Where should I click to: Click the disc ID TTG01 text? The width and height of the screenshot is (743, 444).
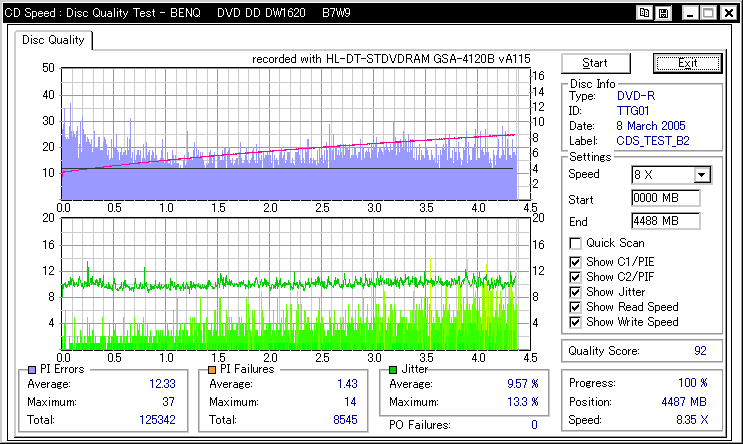coord(633,111)
